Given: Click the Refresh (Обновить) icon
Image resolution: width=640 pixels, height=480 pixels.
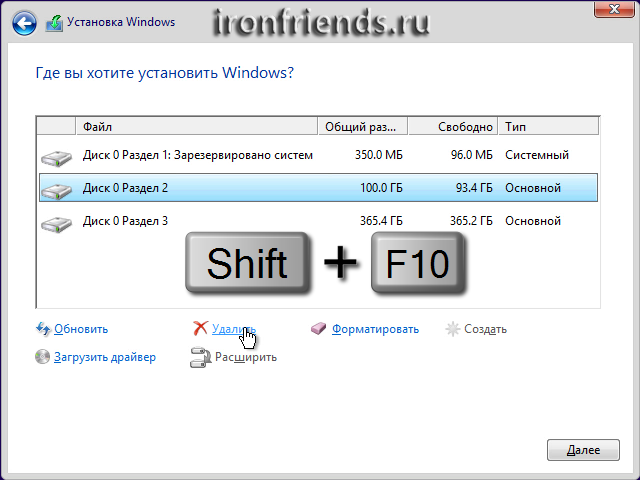Looking at the screenshot, I should point(43,329).
